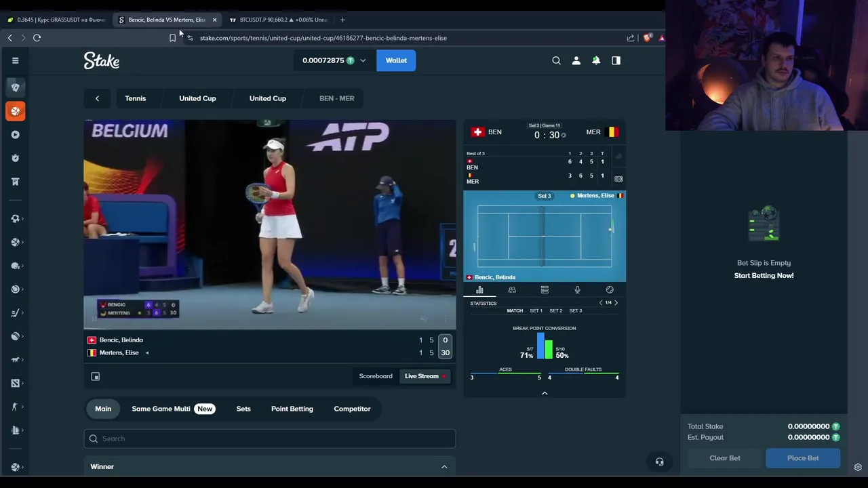
Task: Click the Clear Bet button
Action: (x=725, y=458)
